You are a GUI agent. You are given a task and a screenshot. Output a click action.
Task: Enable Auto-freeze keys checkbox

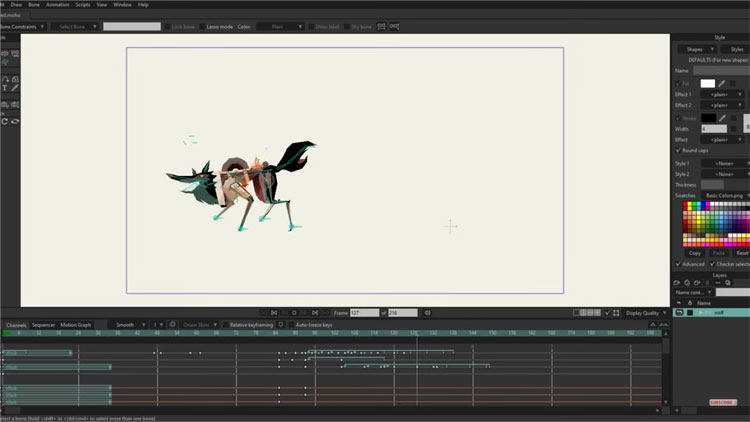point(291,325)
